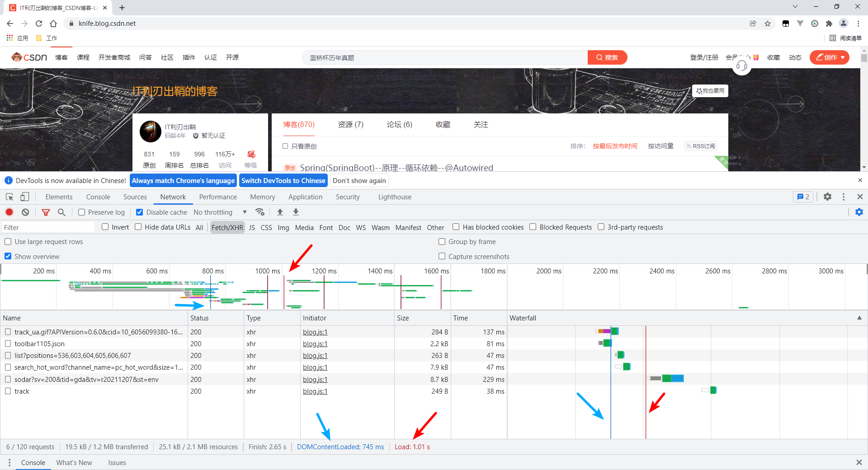The width and height of the screenshot is (868, 470).
Task: Sort by Waterfall column arrow
Action: 859,318
